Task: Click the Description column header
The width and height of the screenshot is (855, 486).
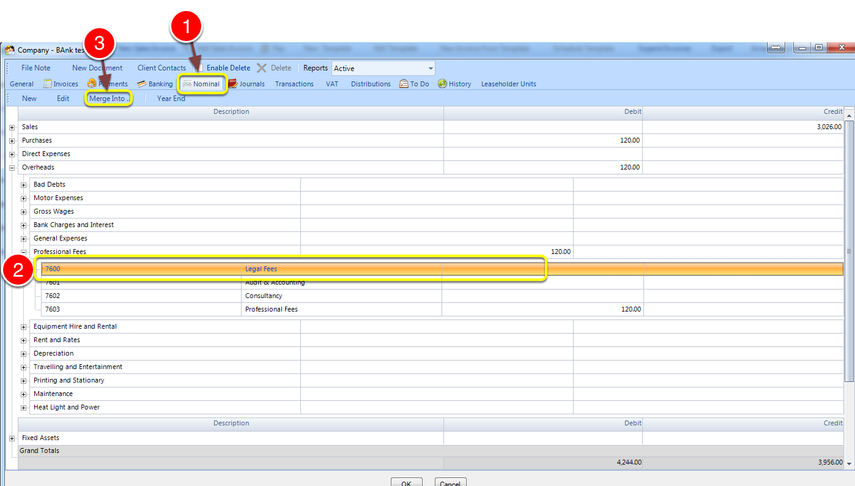Action: point(231,112)
